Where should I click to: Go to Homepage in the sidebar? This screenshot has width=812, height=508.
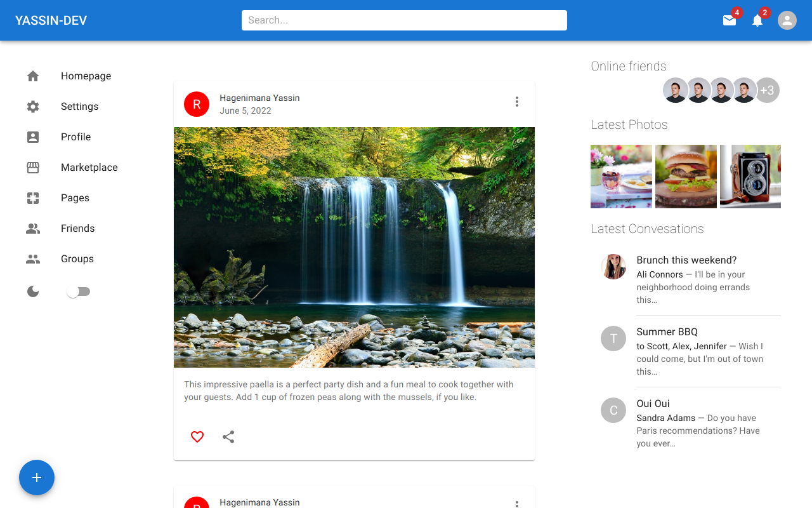(86, 76)
